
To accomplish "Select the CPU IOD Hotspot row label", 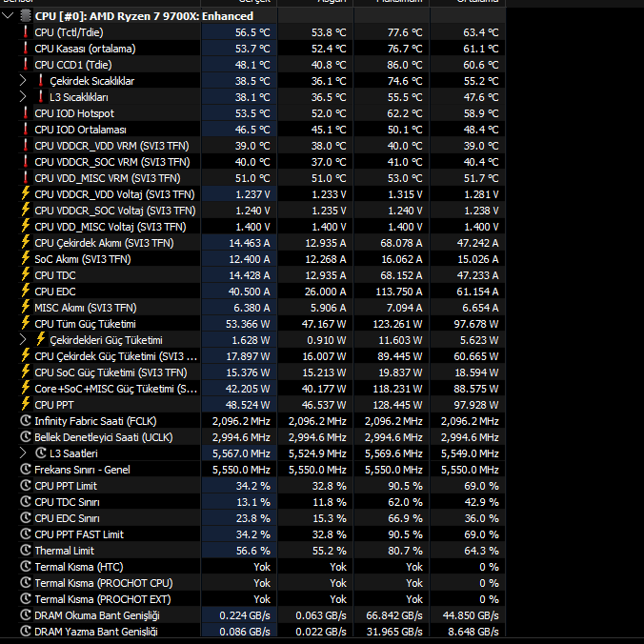I will click(x=74, y=113).
